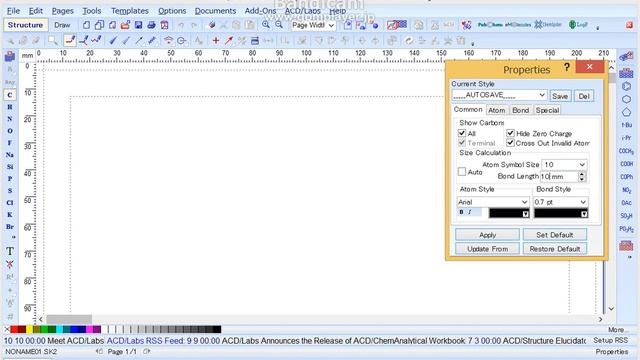The image size is (640, 360).
Task: Insert the benzene ring template
Action: click(627, 87)
